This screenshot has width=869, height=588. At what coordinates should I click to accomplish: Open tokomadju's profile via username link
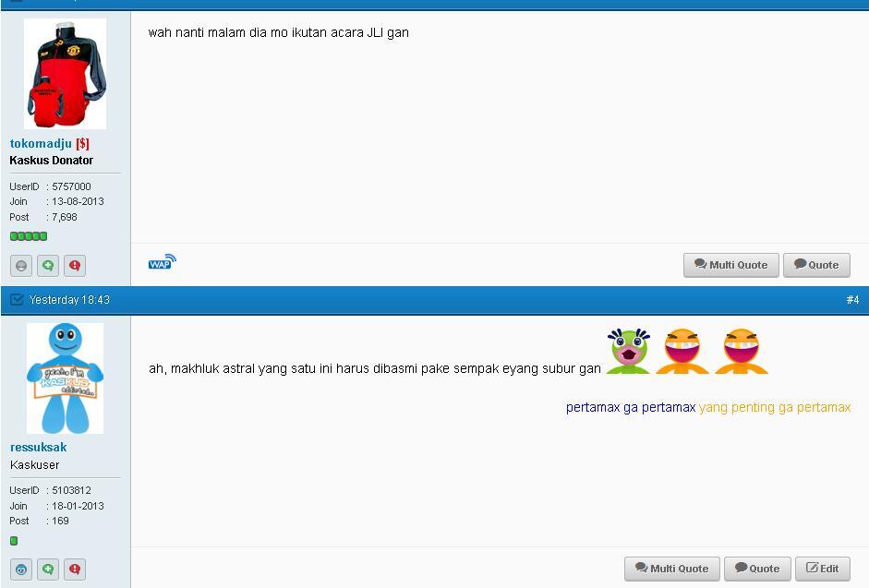[x=41, y=143]
